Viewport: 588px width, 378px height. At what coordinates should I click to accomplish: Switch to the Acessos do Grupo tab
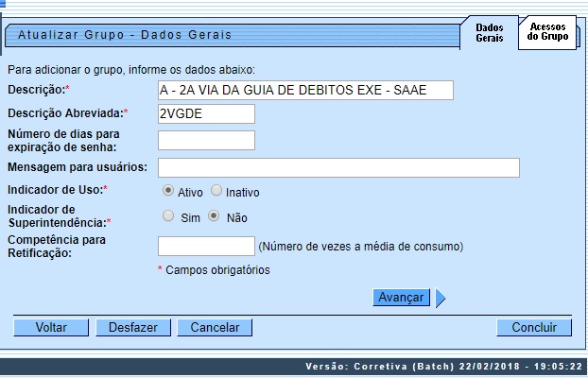[x=547, y=32]
